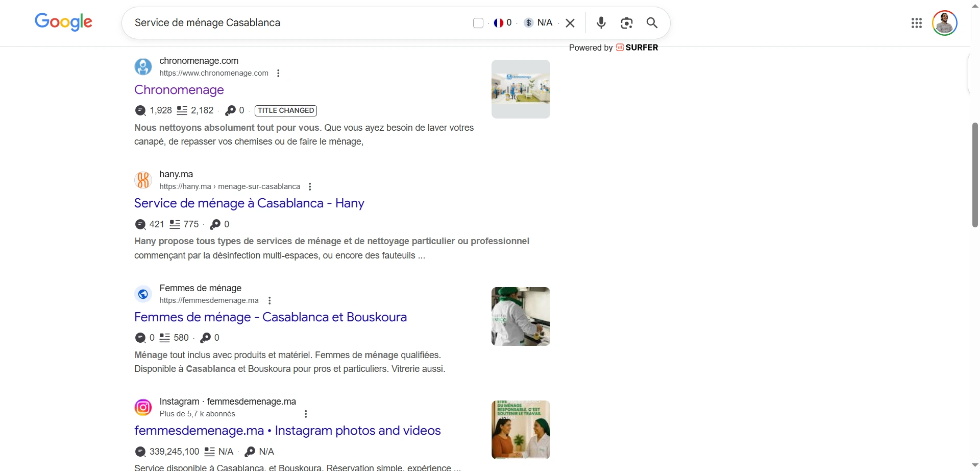Click the Google logo

63,22
